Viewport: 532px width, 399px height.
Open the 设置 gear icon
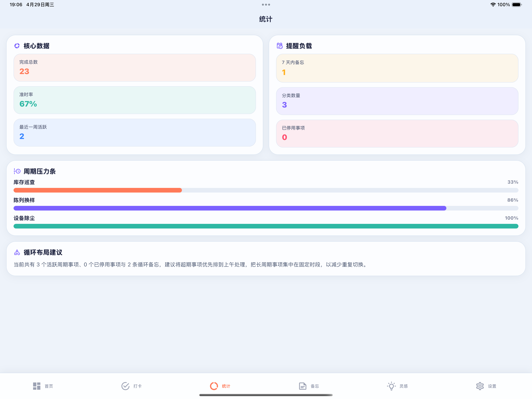[x=480, y=386]
